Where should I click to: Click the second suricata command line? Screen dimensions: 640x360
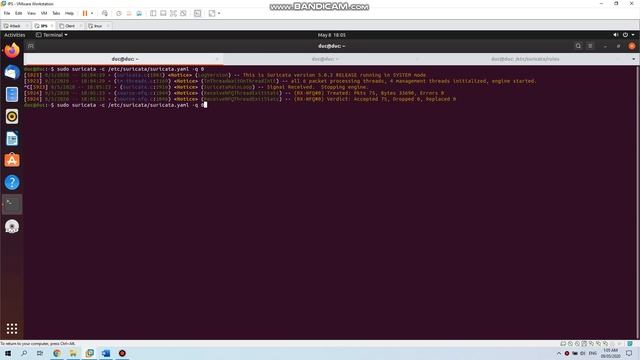click(116, 105)
